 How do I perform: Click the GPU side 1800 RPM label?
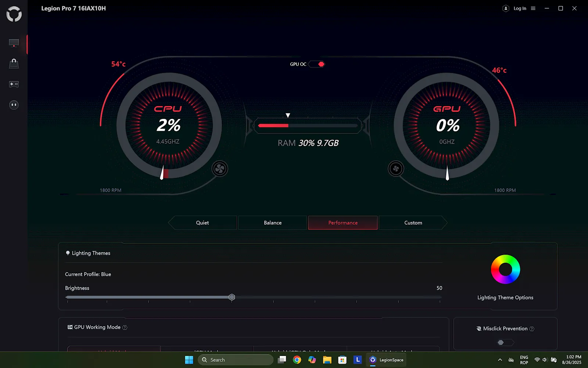505,190
